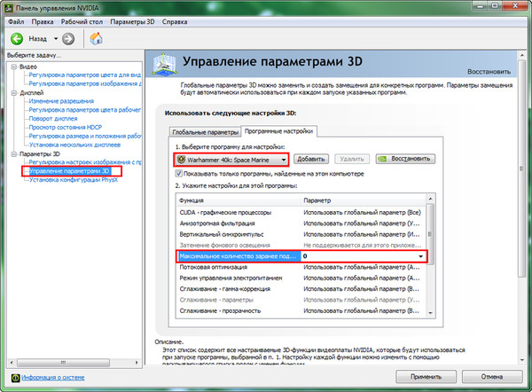The height and width of the screenshot is (392, 532).
Task: Click the Добавить button
Action: click(x=311, y=159)
